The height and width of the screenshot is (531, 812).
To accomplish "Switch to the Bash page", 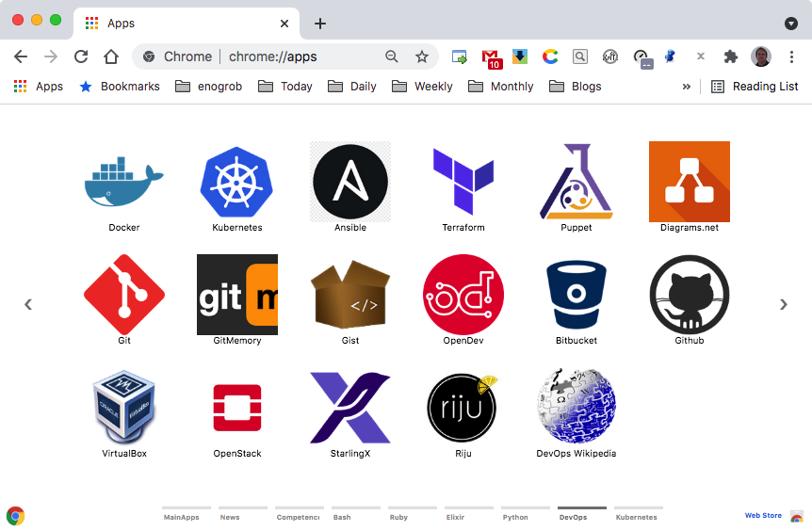I will coord(356,514).
